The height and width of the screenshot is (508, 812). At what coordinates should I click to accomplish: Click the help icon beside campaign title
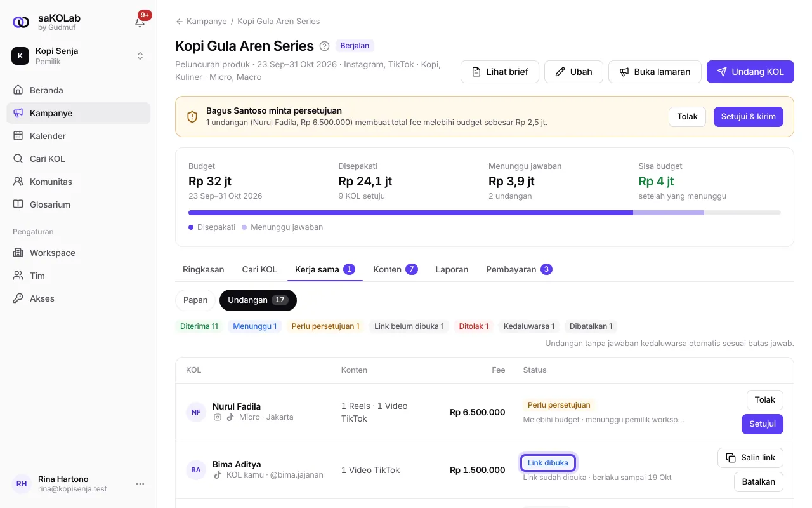click(325, 46)
